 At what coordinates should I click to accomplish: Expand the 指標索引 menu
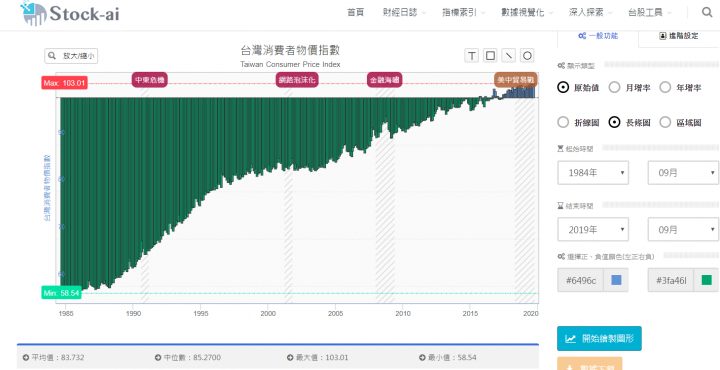tap(464, 13)
